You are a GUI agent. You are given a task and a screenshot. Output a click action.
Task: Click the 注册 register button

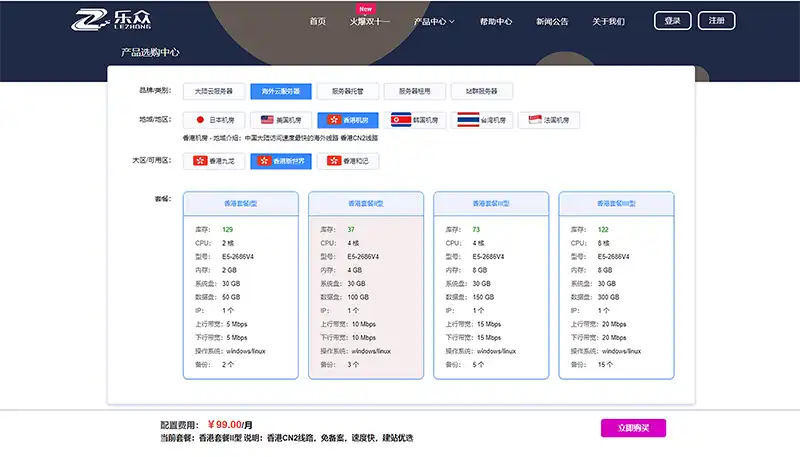[x=716, y=20]
